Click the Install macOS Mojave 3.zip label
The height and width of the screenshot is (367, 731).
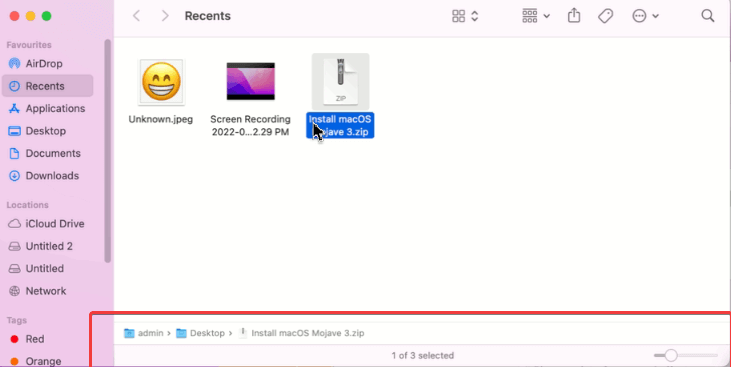click(x=340, y=125)
